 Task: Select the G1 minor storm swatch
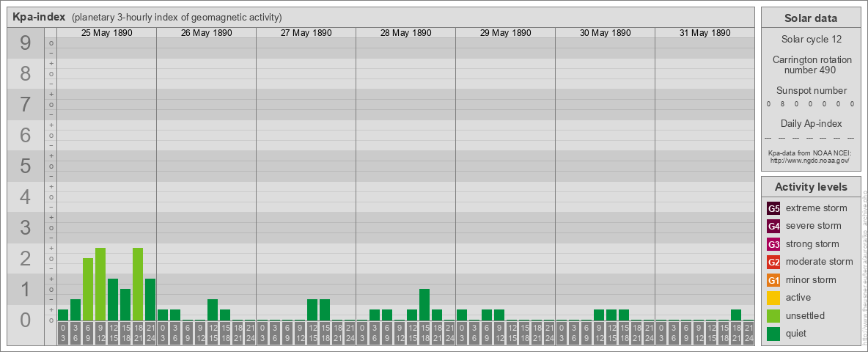point(773,280)
